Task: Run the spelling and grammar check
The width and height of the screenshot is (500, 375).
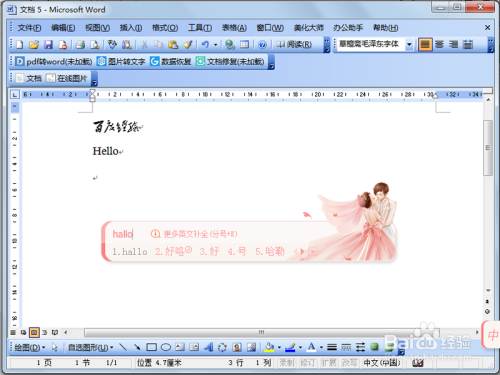Action: (x=112, y=45)
